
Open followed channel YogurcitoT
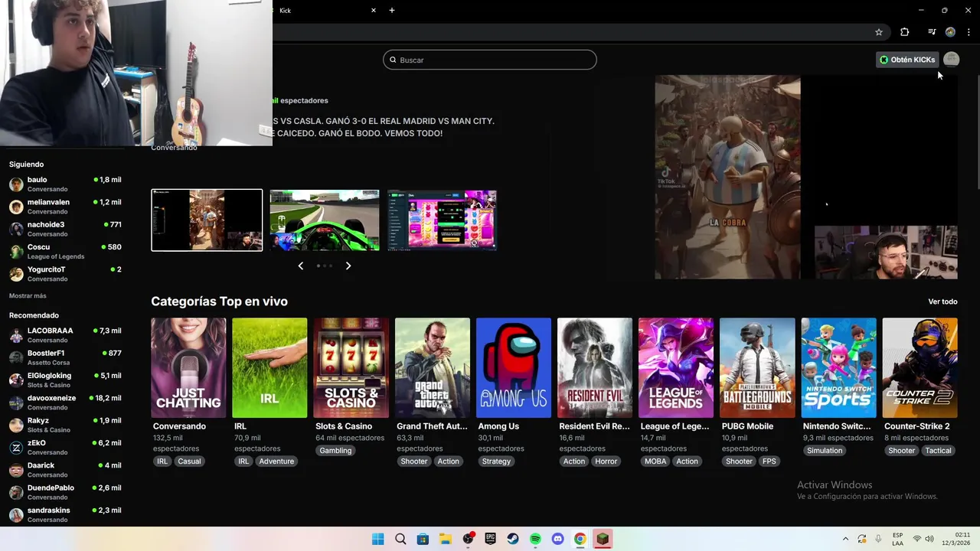pos(65,274)
